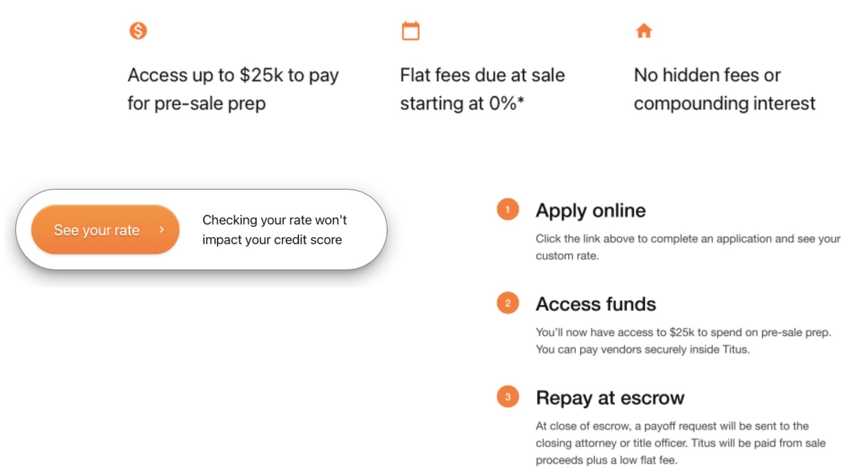Image resolution: width=868 pixels, height=475 pixels.
Task: Click the See your rate button
Action: click(x=105, y=230)
